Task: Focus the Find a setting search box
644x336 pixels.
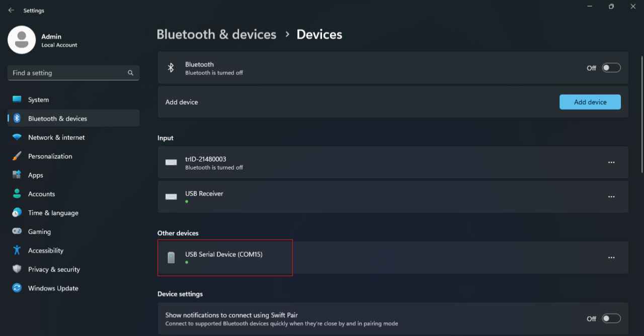Action: pyautogui.click(x=68, y=73)
